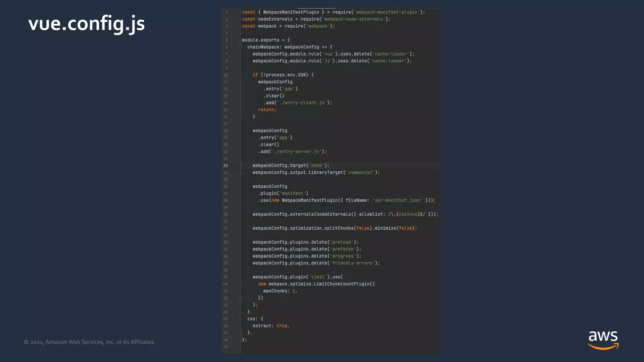Click the .plugin('manifest') call

283,194
